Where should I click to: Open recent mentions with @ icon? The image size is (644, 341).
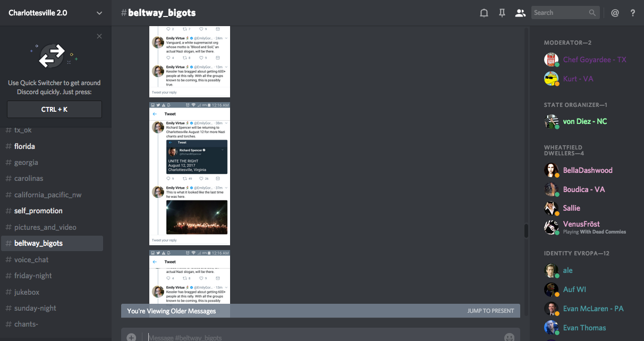coord(615,13)
